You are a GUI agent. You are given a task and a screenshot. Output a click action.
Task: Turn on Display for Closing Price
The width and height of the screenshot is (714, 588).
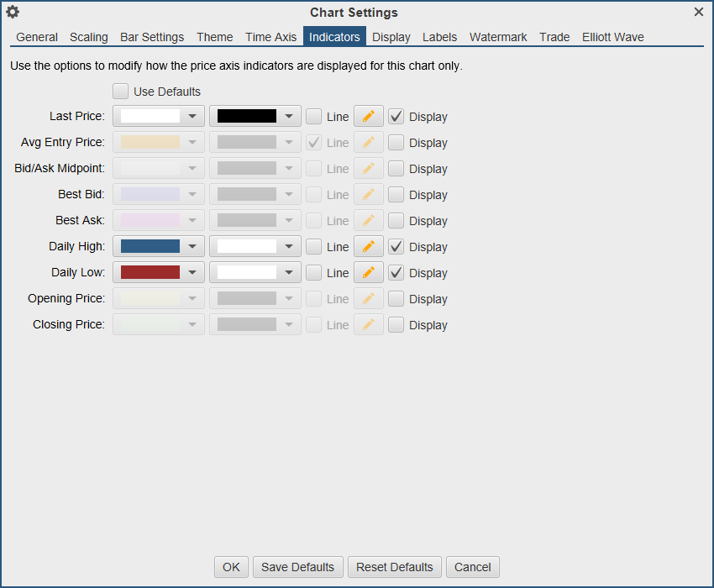[x=396, y=325]
